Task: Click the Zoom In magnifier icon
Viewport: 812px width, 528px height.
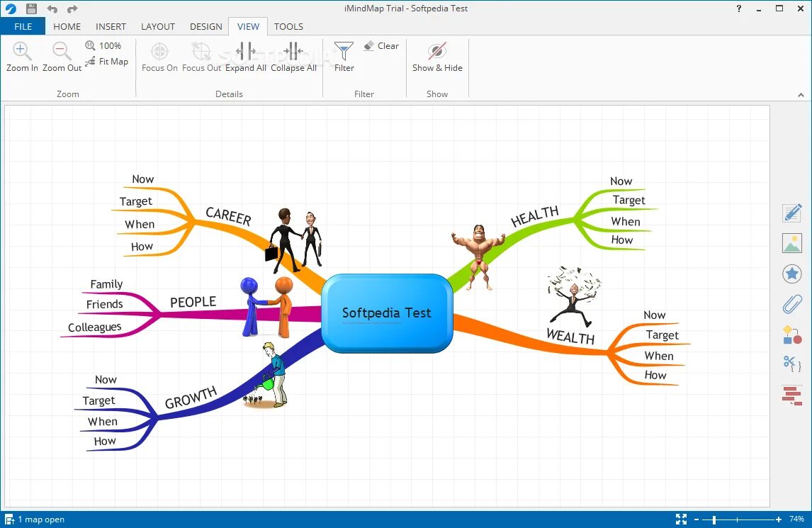Action: (x=22, y=51)
